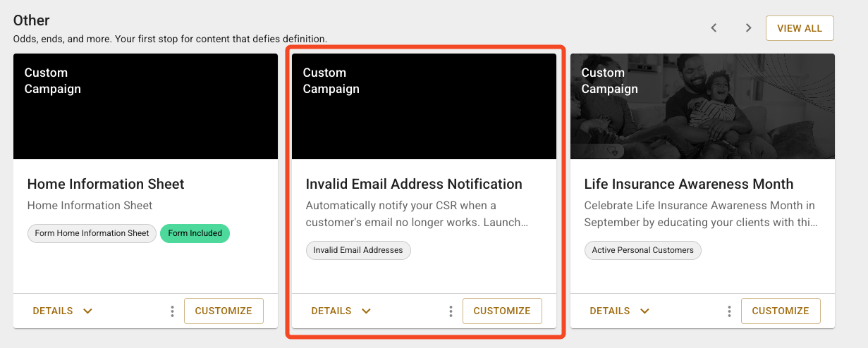868x348 pixels.
Task: Open the Invalid Email Address Notification title
Action: pos(414,184)
